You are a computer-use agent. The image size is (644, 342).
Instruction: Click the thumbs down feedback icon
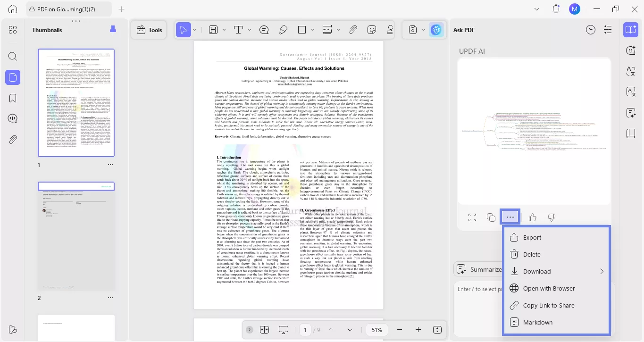[x=551, y=217]
